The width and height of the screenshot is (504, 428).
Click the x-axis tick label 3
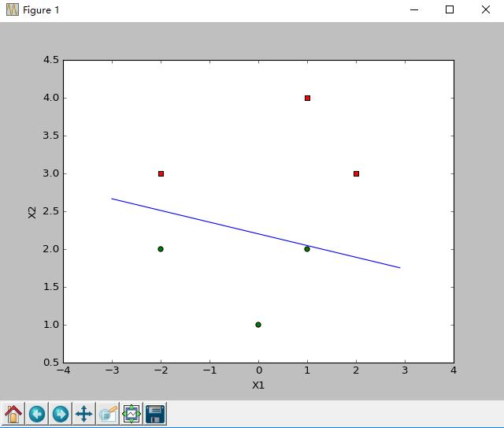click(405, 370)
